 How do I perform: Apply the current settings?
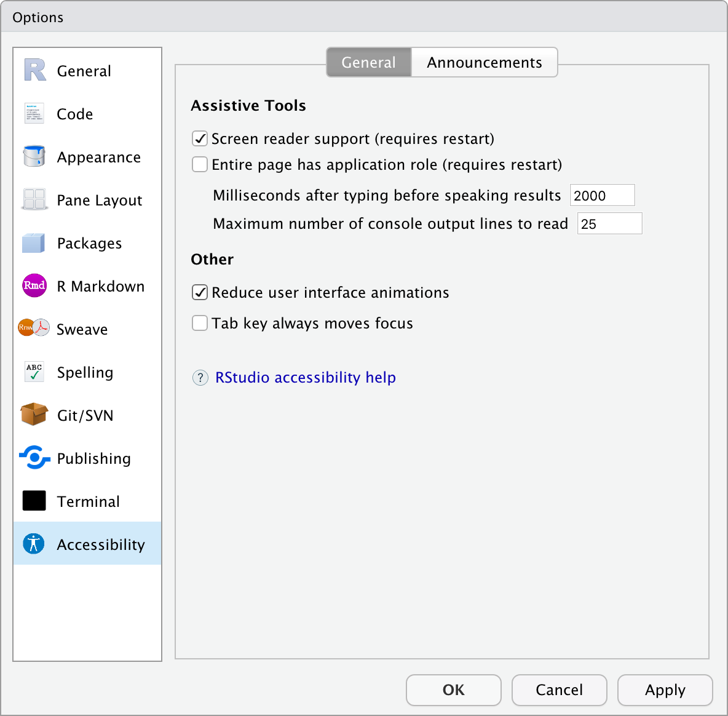(x=665, y=690)
